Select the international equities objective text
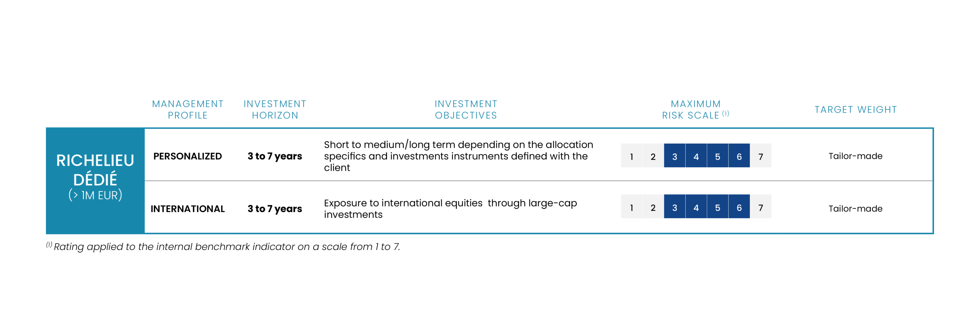This screenshot has width=980, height=335. pos(450,209)
